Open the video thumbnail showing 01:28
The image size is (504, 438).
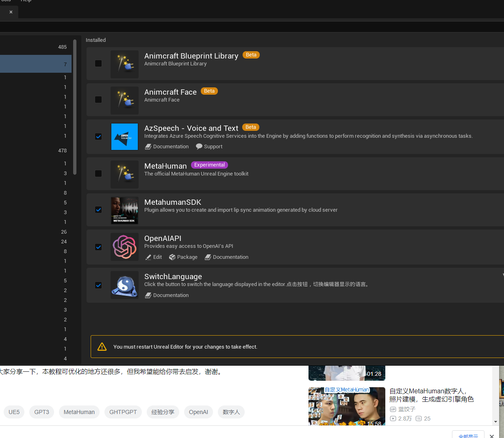(x=347, y=373)
